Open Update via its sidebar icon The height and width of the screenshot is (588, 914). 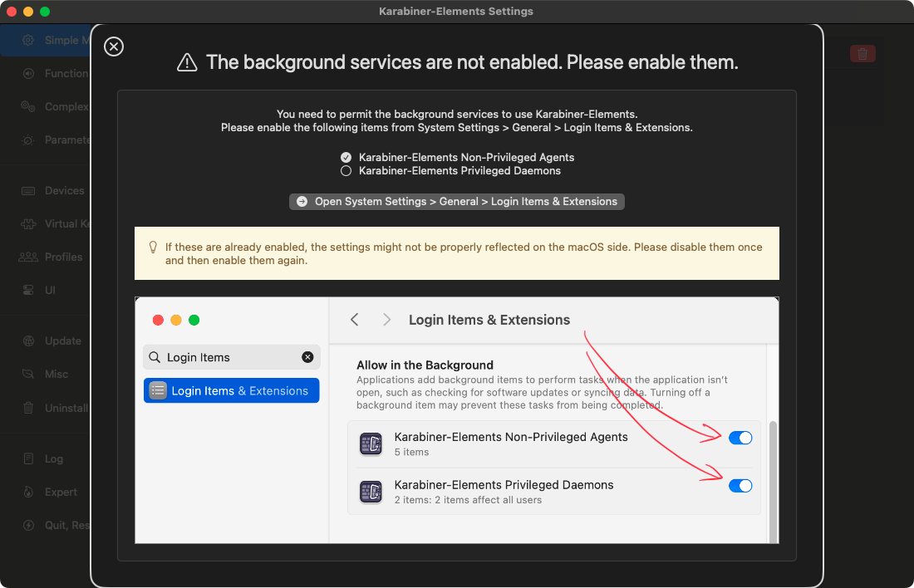[x=28, y=341]
